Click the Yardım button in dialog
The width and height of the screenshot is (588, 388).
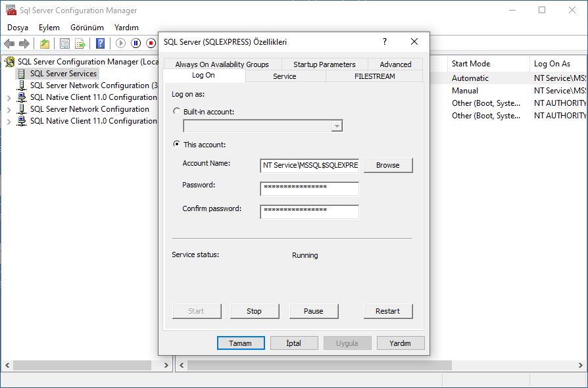click(401, 343)
